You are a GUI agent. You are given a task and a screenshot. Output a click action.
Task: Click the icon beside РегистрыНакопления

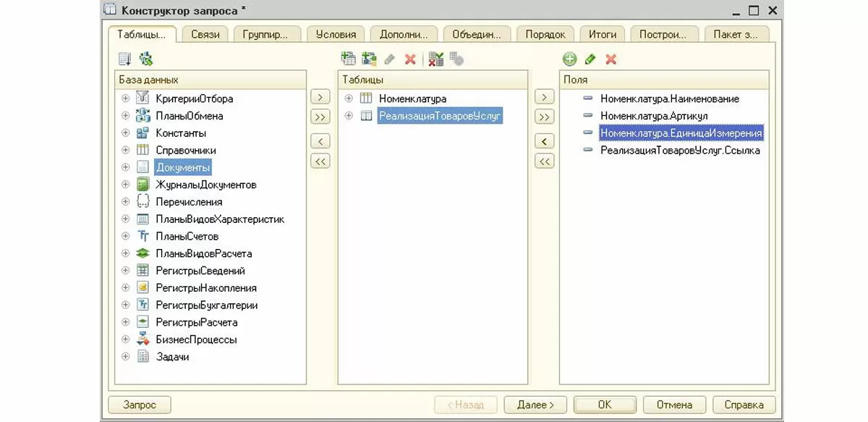[142, 288]
